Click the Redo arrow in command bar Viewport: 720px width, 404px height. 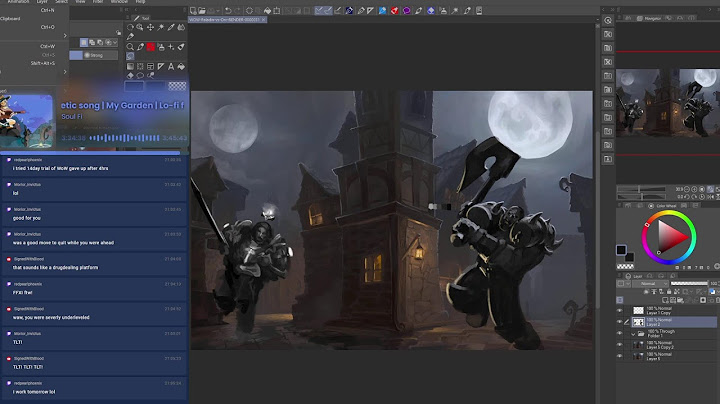[237, 11]
